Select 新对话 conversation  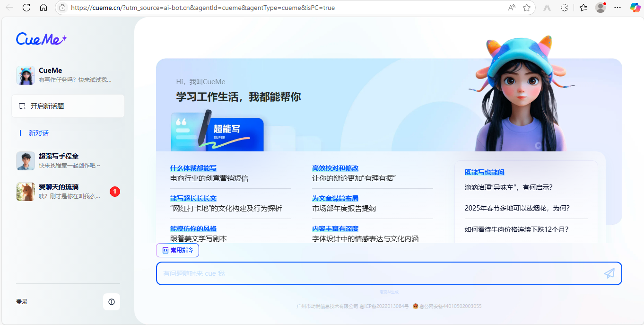(x=39, y=133)
